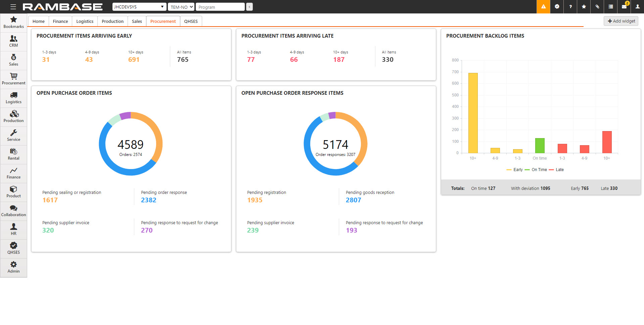This screenshot has height=325, width=644.
Task: Click the Add widget button
Action: coord(621,21)
